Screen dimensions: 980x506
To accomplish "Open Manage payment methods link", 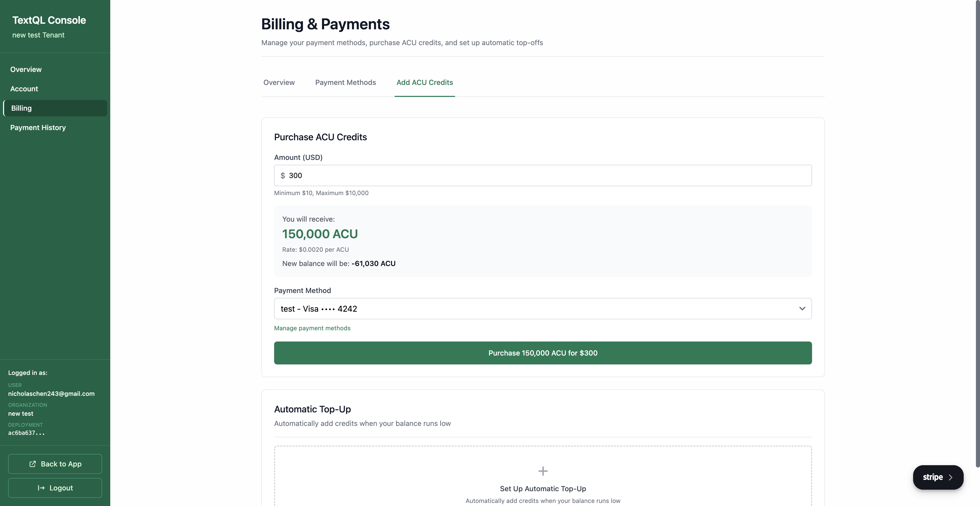I will 312,328.
